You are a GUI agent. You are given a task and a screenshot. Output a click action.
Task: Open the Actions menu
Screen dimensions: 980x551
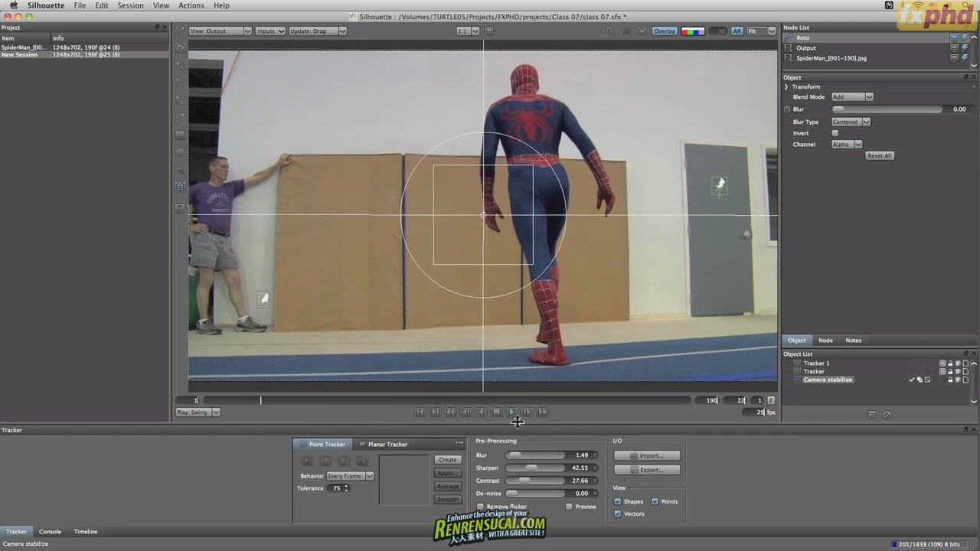pyautogui.click(x=191, y=5)
